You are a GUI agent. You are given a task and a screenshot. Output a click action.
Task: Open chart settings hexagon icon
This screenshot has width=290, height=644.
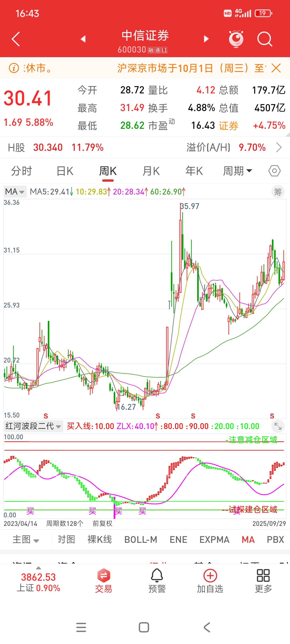pyautogui.click(x=274, y=171)
